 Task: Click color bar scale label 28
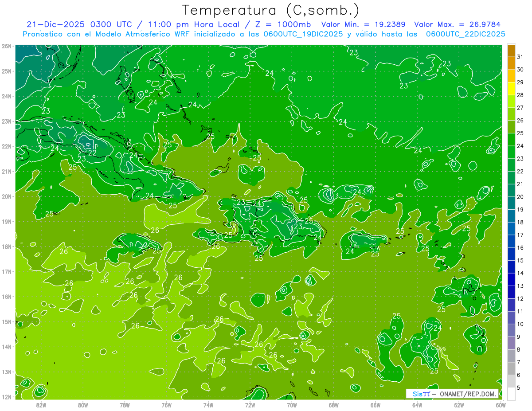[520, 95]
